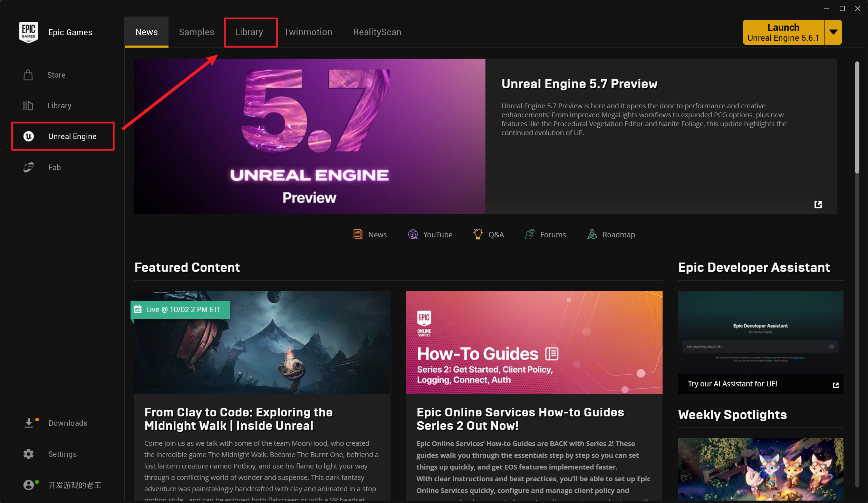Switch to the Samples tab
868x503 pixels.
coord(196,32)
